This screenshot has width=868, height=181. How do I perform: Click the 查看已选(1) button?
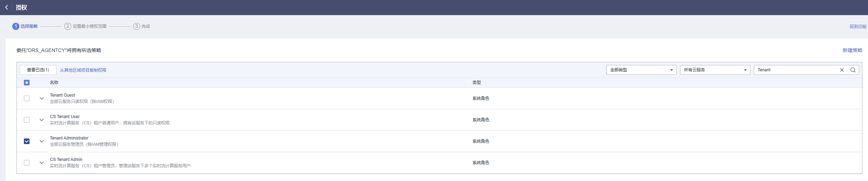(38, 70)
